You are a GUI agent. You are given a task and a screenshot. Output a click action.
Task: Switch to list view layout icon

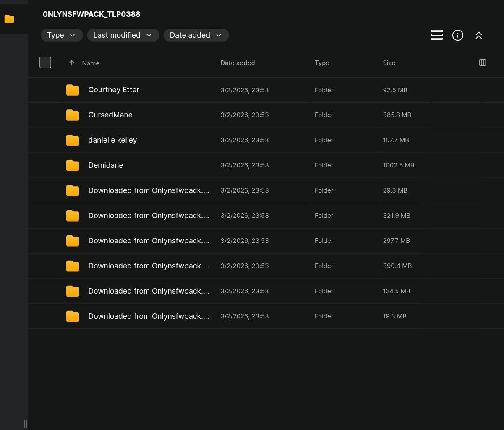[437, 35]
